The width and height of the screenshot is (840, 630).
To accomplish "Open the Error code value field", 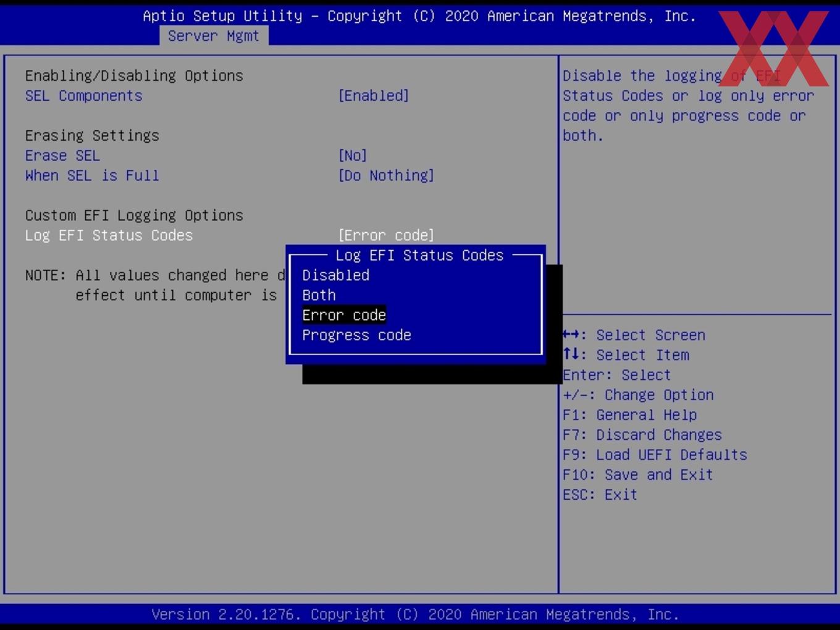I will pos(386,235).
